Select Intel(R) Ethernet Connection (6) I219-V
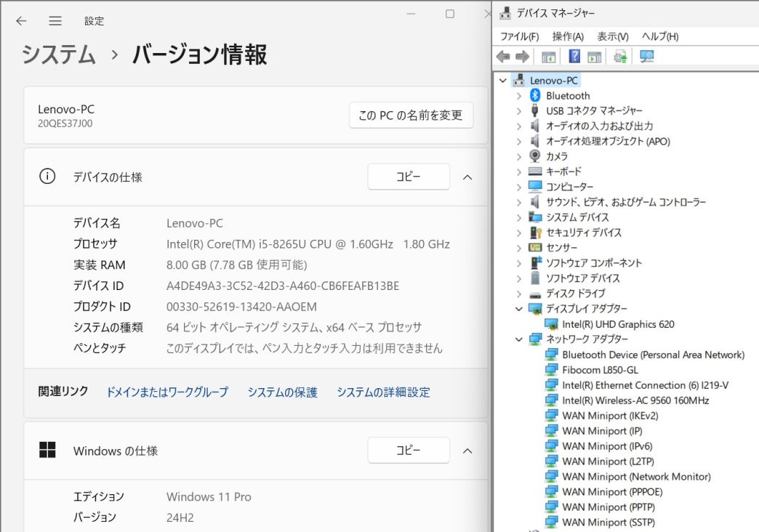The image size is (759, 532). (645, 385)
